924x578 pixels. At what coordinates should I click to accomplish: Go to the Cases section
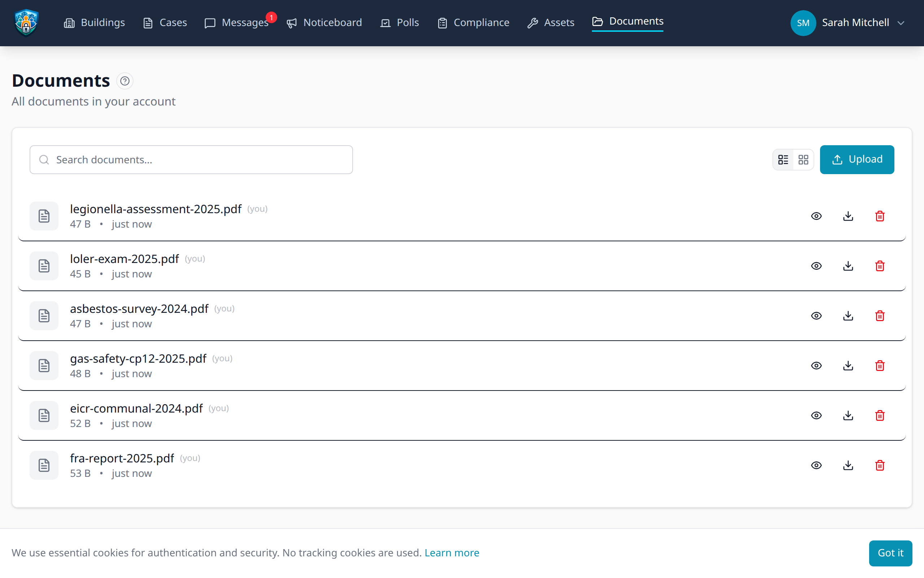(165, 22)
